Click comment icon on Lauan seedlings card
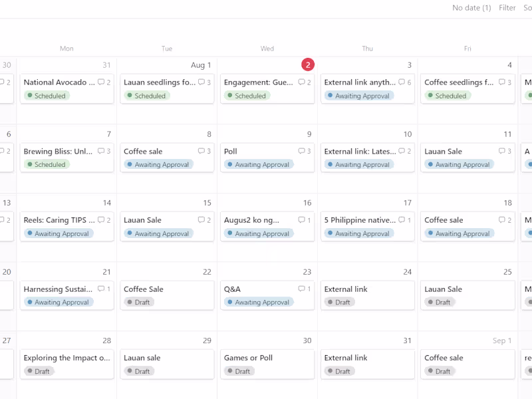 (201, 82)
